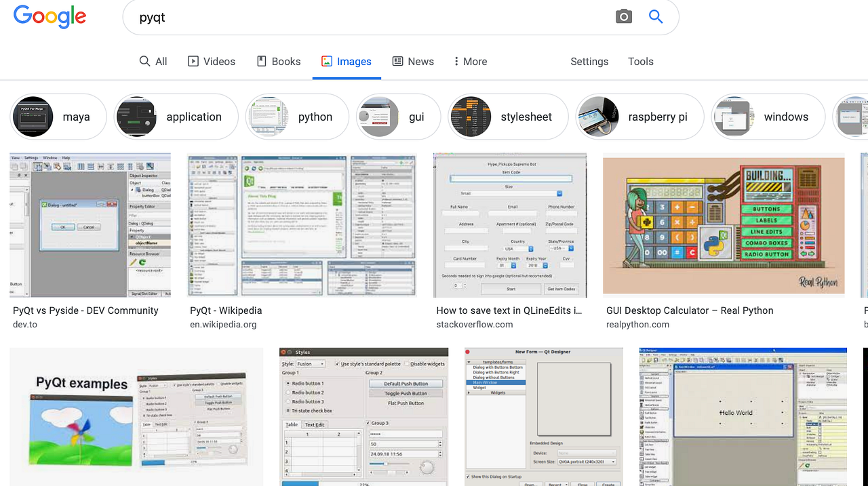The width and height of the screenshot is (868, 486).
Task: Open the Books search tab
Action: pos(279,61)
